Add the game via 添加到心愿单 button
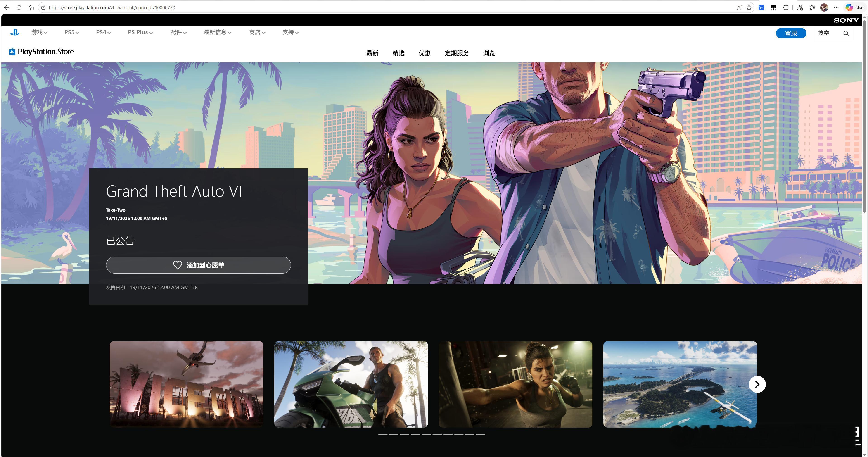This screenshot has height=457, width=868. [x=198, y=265]
